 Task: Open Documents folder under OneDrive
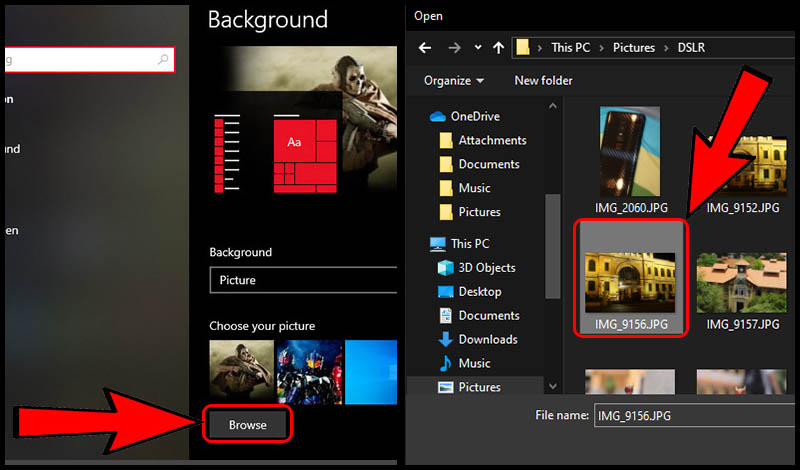[488, 164]
